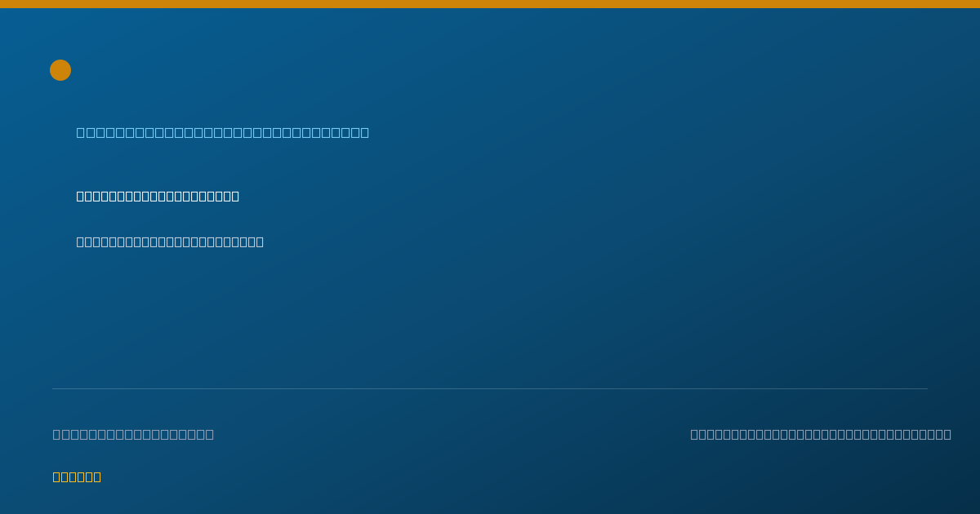Click the gray footer text on the left
The image size is (980, 514).
point(133,434)
